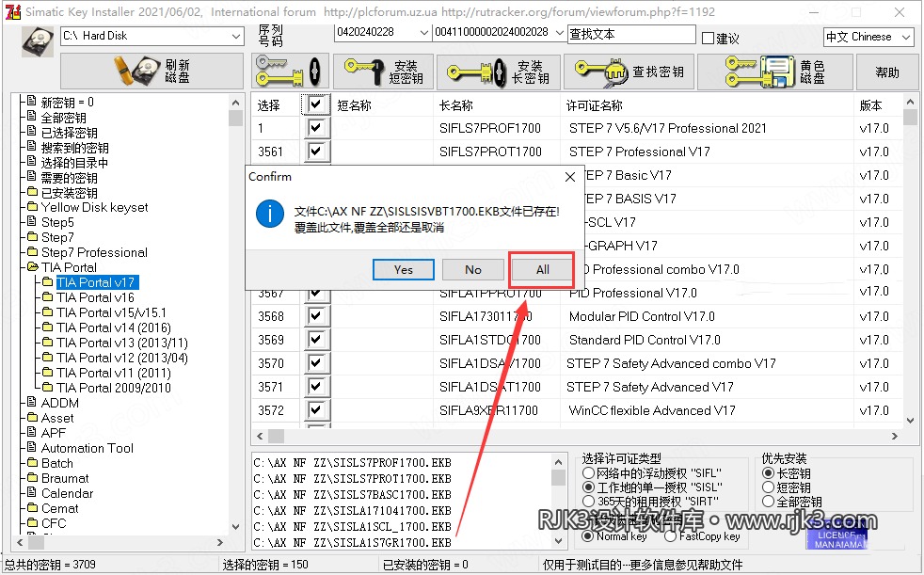Open the C:\ Hard Disk drive dropdown
The height and width of the screenshot is (575, 924).
236,36
